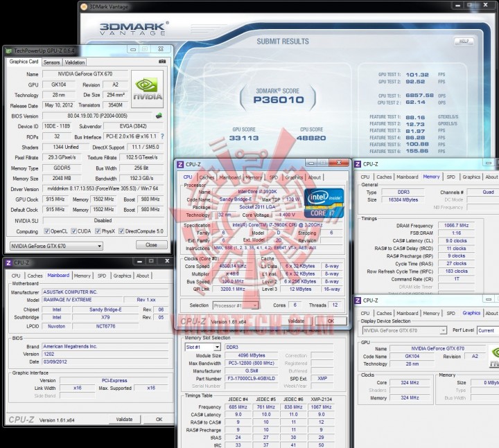
Task: Click the BIOS Version field in GPU-Z
Action: pos(98,116)
